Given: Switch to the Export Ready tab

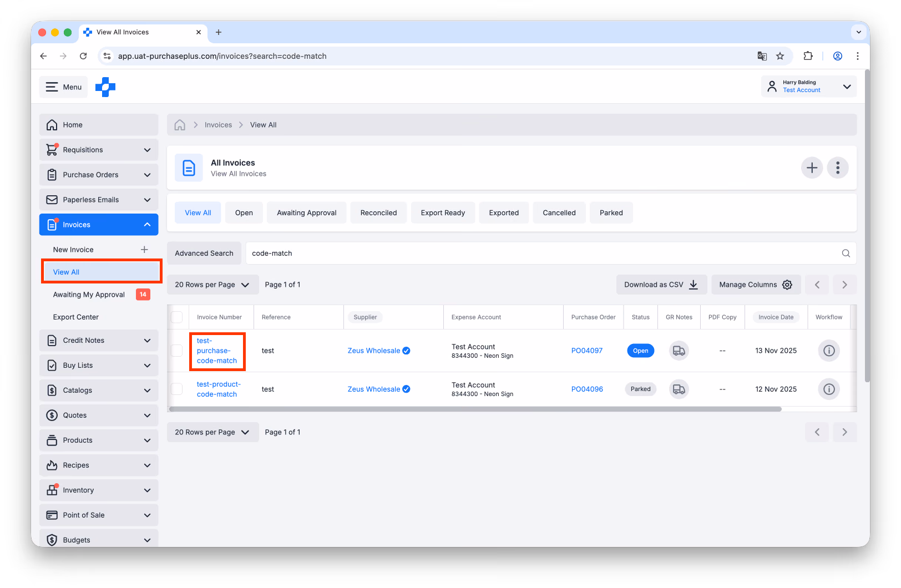Looking at the screenshot, I should click(443, 213).
